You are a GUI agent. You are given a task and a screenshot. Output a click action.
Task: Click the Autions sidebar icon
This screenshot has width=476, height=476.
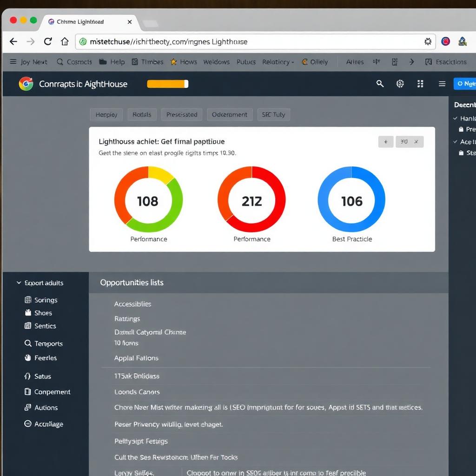(27, 407)
